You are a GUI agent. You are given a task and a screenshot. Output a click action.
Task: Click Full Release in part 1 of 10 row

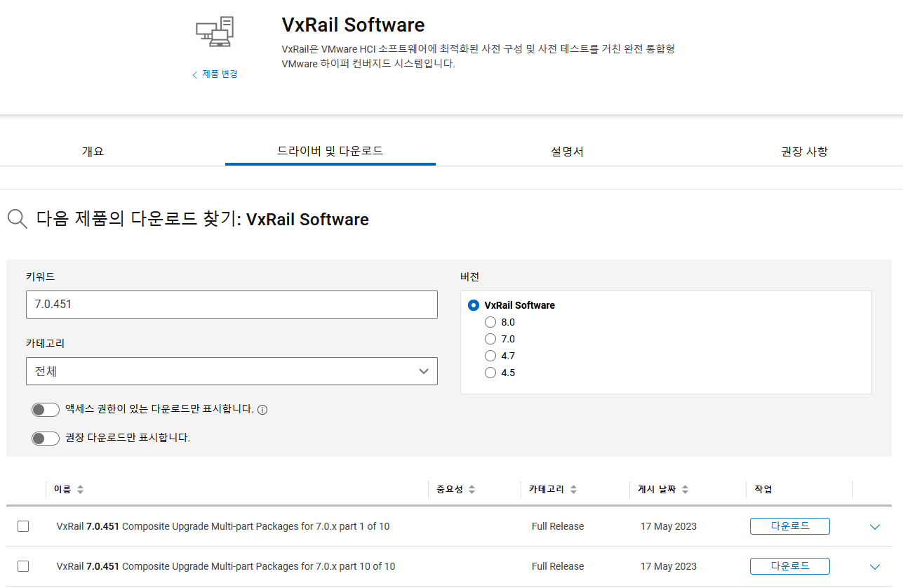(558, 526)
